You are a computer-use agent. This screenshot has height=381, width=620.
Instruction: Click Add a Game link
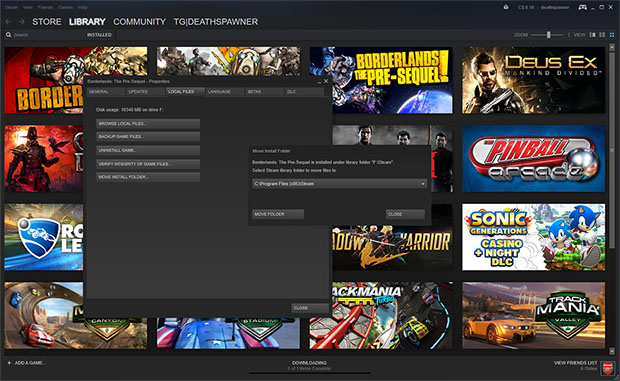30,363
